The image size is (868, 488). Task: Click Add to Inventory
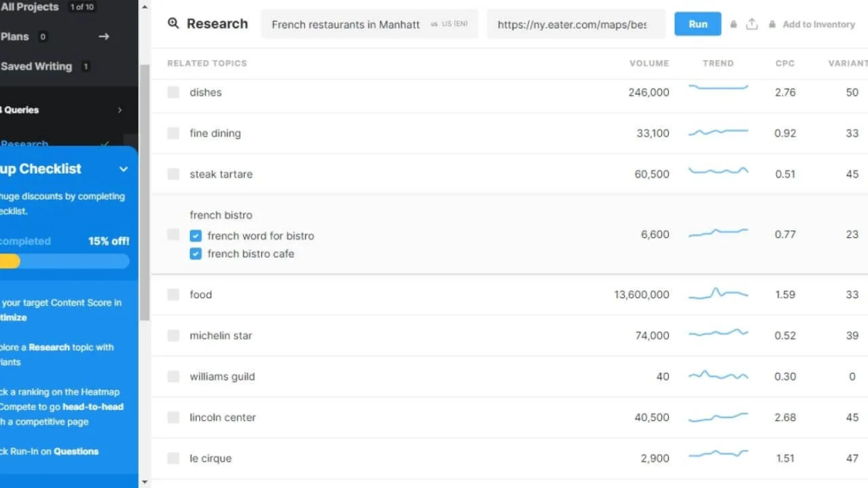point(818,25)
